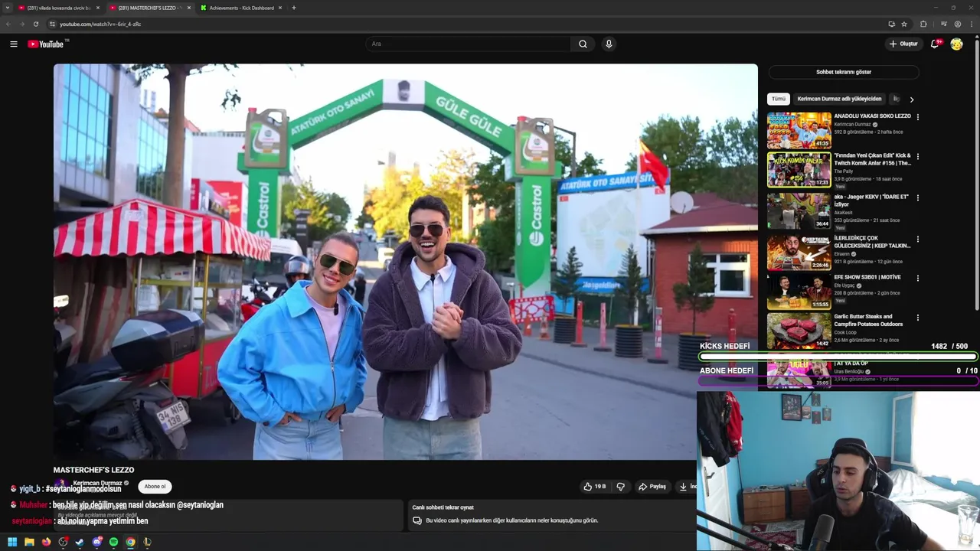
Task: Click the browser back arrow
Action: click(8, 24)
